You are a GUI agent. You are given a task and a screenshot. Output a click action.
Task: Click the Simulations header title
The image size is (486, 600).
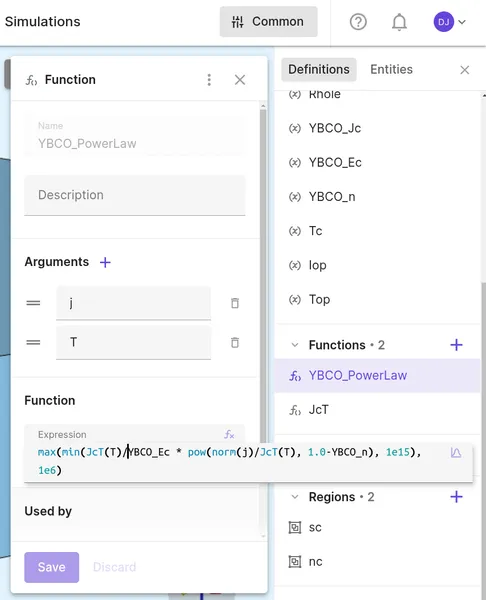point(42,21)
